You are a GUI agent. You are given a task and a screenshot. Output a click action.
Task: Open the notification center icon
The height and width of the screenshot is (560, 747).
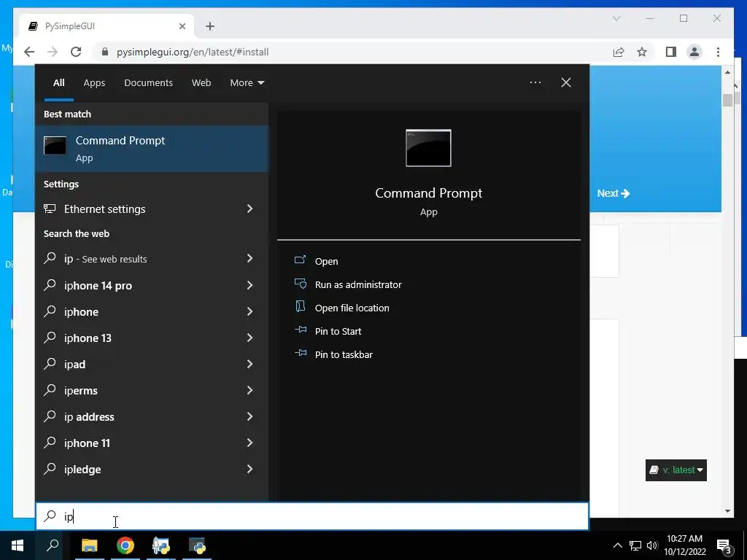coord(724,546)
